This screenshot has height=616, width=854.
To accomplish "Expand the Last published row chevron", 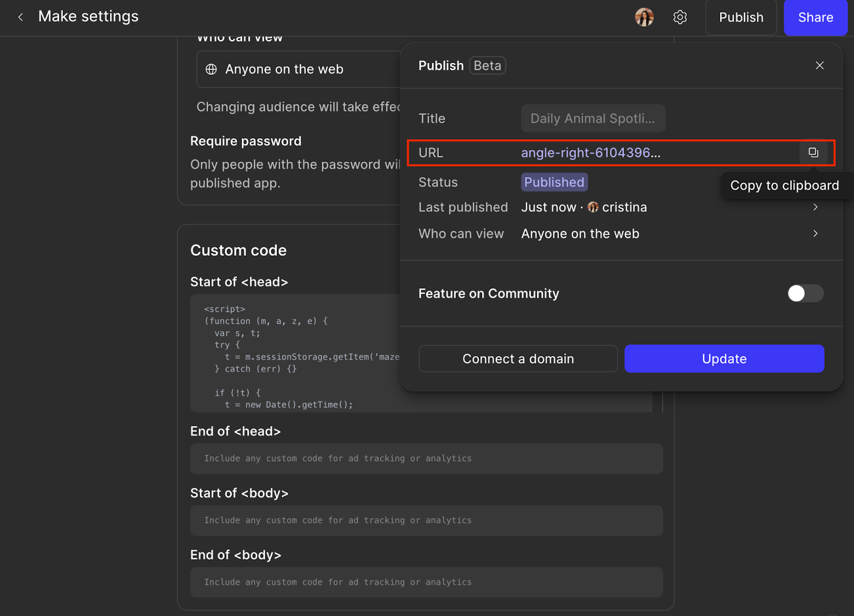I will [x=815, y=207].
